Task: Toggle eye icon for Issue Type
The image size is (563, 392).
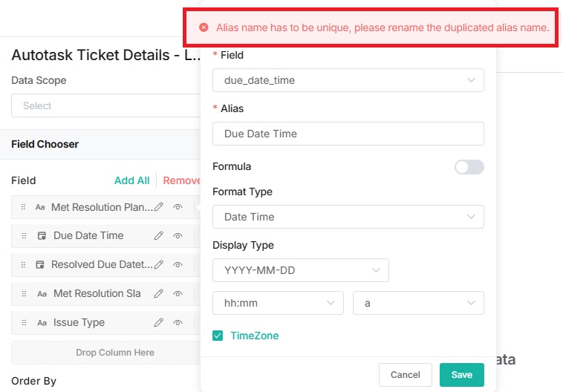Action: (x=178, y=323)
